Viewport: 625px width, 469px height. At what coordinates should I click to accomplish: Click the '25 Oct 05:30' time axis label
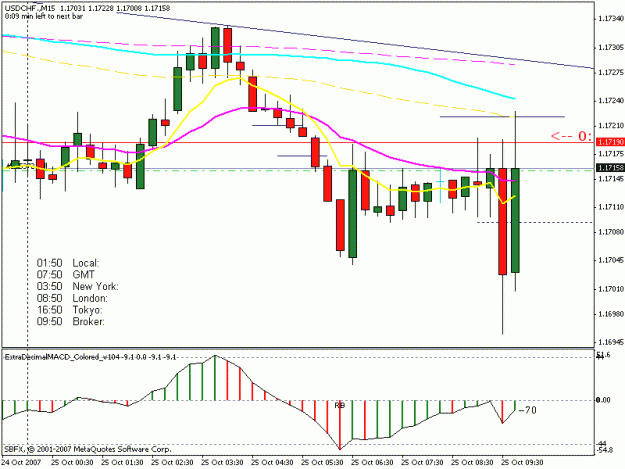click(322, 463)
